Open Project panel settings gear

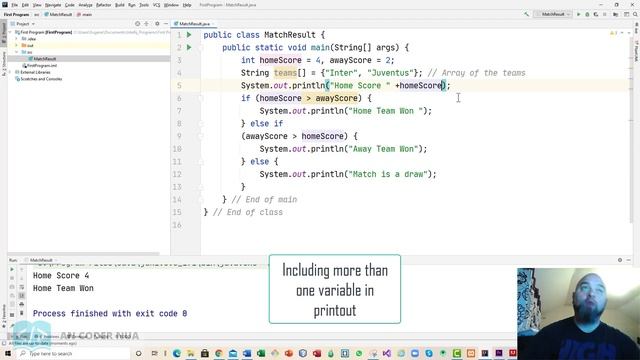(x=157, y=24)
